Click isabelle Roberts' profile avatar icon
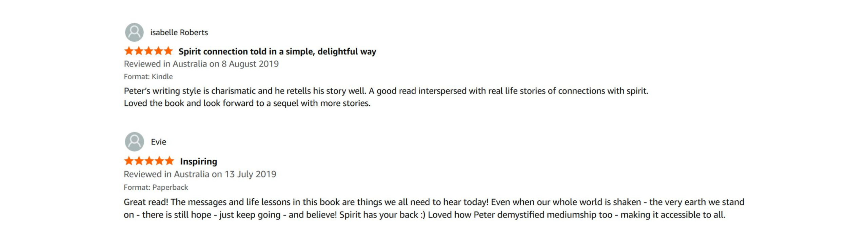This screenshot has width=868, height=241. 134,32
